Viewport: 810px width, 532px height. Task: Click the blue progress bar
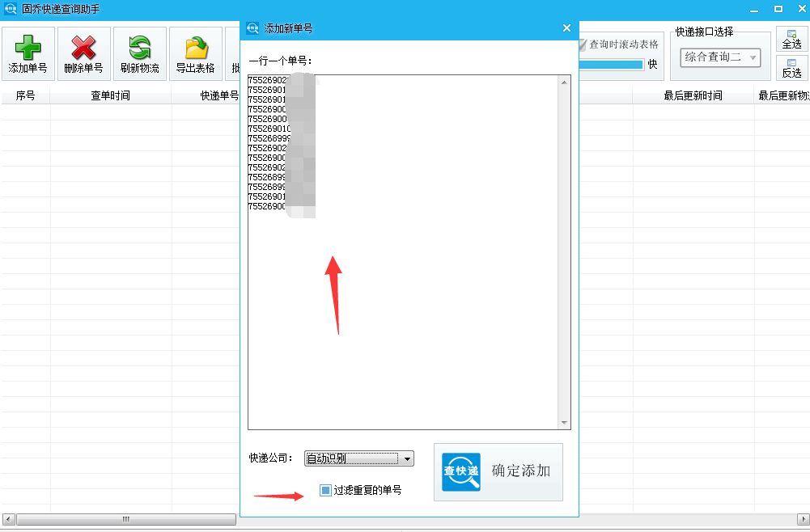(609, 65)
